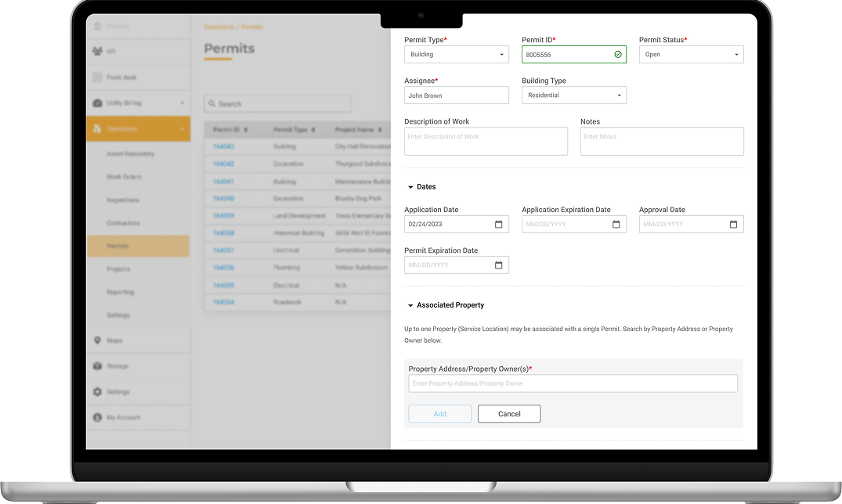Collapse the Dates section
The width and height of the screenshot is (842, 504).
tap(410, 187)
